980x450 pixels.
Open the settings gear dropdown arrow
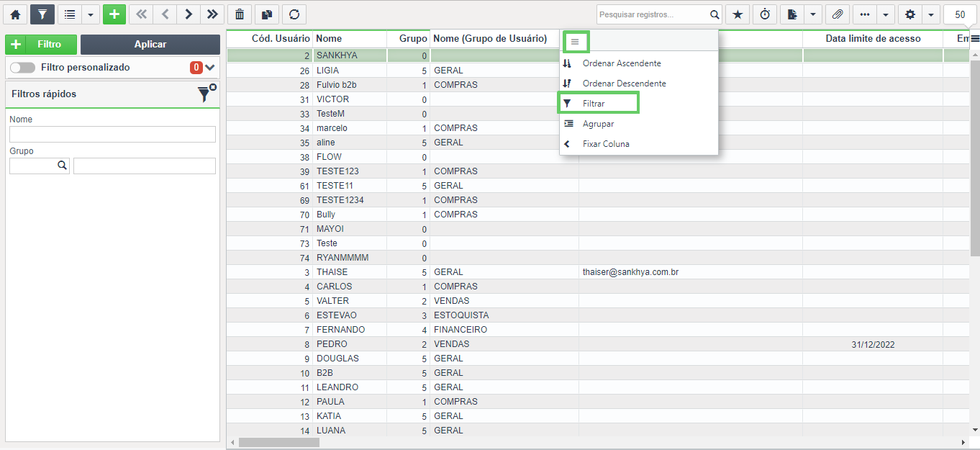[x=931, y=14]
